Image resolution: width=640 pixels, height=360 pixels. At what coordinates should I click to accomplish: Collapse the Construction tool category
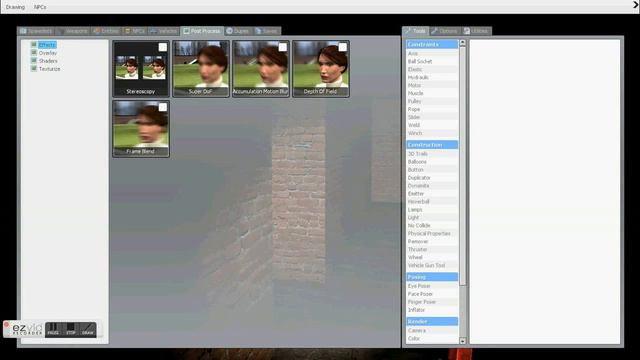point(432,145)
